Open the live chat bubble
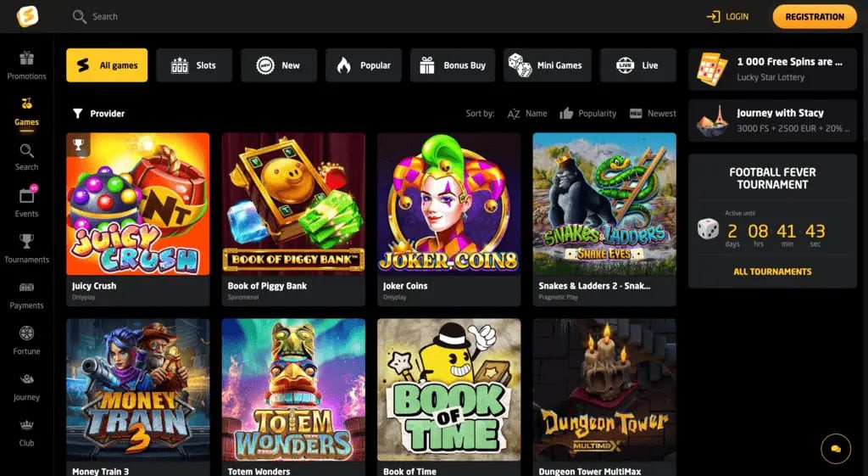Image resolution: width=868 pixels, height=476 pixels. click(836, 449)
